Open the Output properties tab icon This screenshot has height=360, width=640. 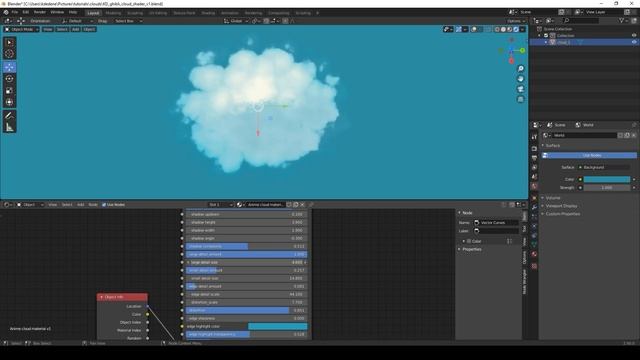[534, 158]
